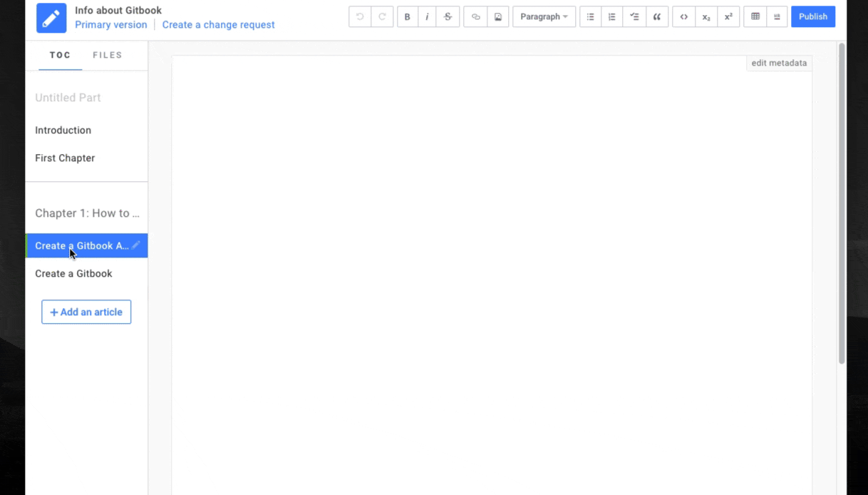Image resolution: width=868 pixels, height=495 pixels.
Task: Select the Untitled Part heading
Action: pos(68,98)
